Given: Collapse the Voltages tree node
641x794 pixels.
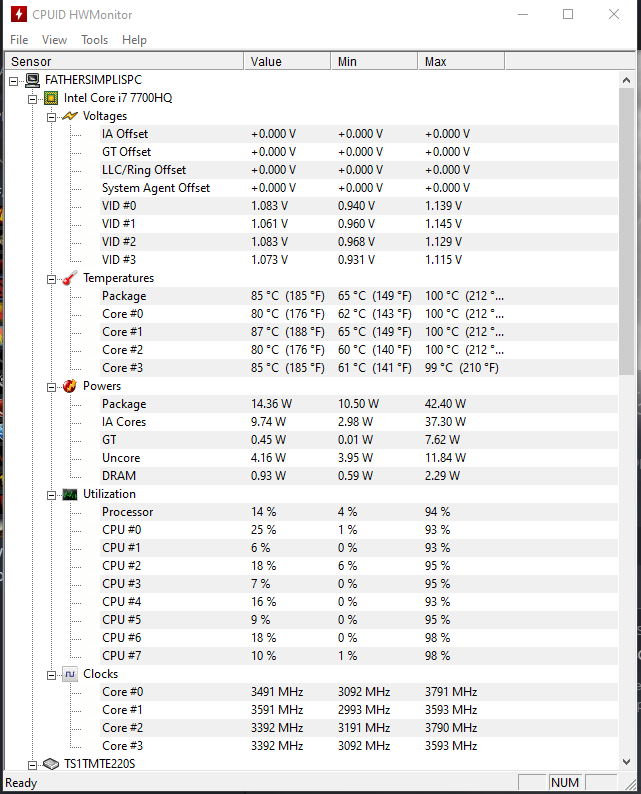Looking at the screenshot, I should click(51, 117).
